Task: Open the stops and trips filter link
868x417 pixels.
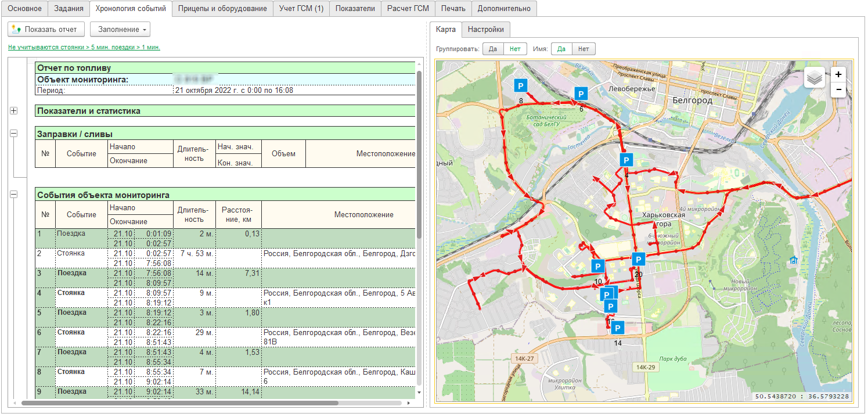Action: [x=84, y=47]
